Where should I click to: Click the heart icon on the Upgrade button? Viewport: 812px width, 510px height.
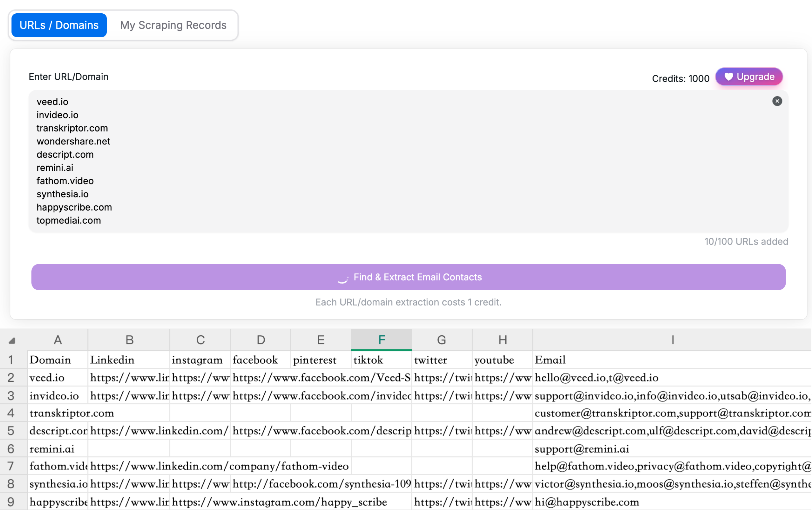tap(729, 77)
